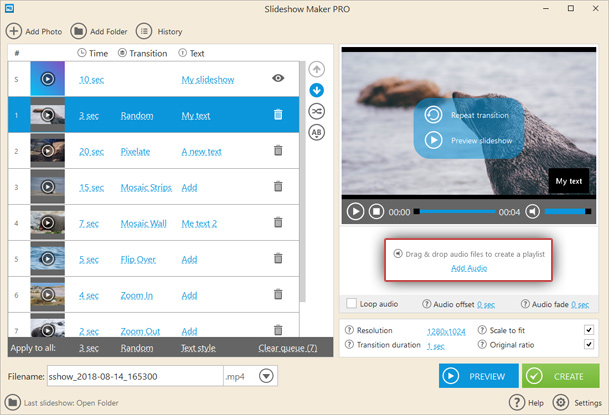
Task: Uncheck the Original ratio checkbox
Action: (589, 344)
